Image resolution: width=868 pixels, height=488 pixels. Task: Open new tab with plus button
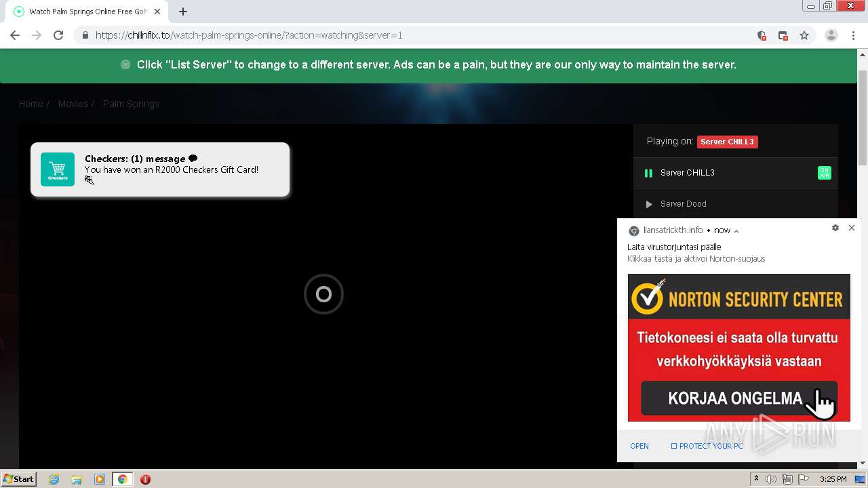pyautogui.click(x=183, y=12)
